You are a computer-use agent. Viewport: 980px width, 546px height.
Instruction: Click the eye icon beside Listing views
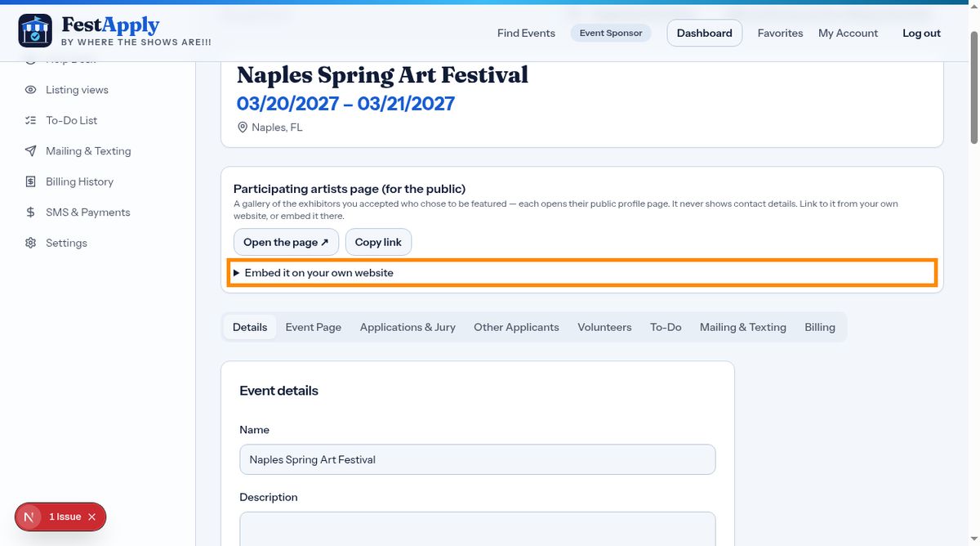point(30,90)
